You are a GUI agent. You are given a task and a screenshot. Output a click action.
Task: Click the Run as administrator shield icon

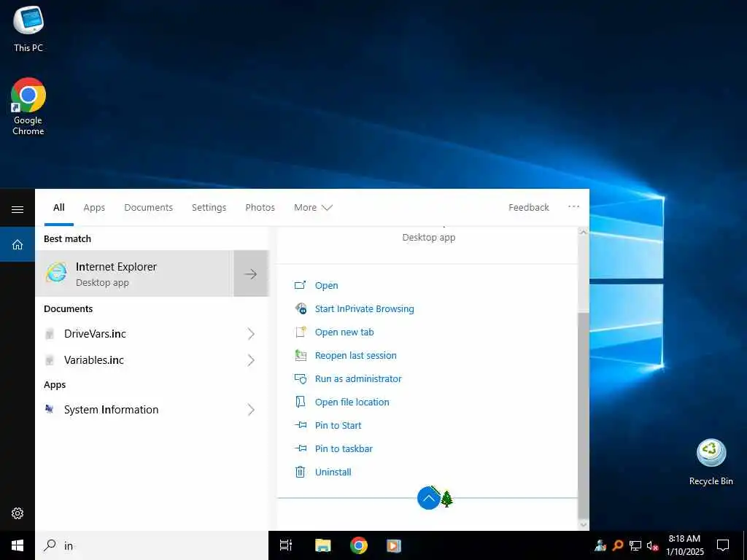[300, 378]
